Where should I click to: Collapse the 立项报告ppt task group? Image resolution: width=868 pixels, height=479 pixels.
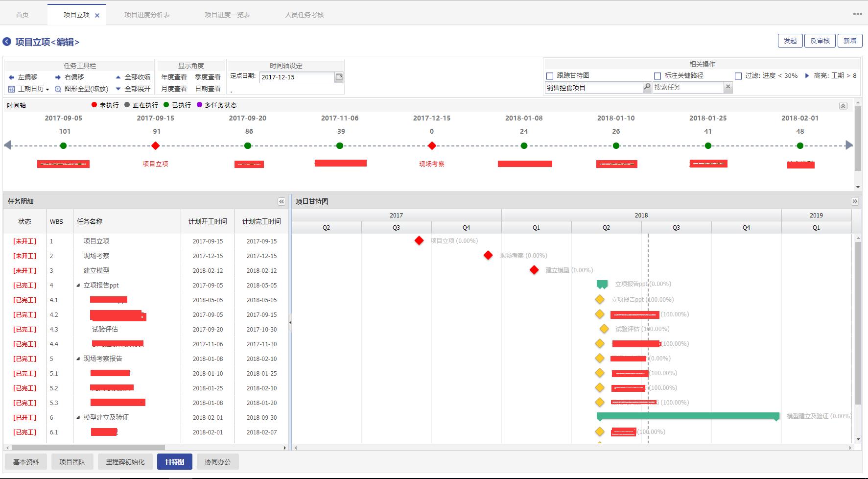click(78, 286)
